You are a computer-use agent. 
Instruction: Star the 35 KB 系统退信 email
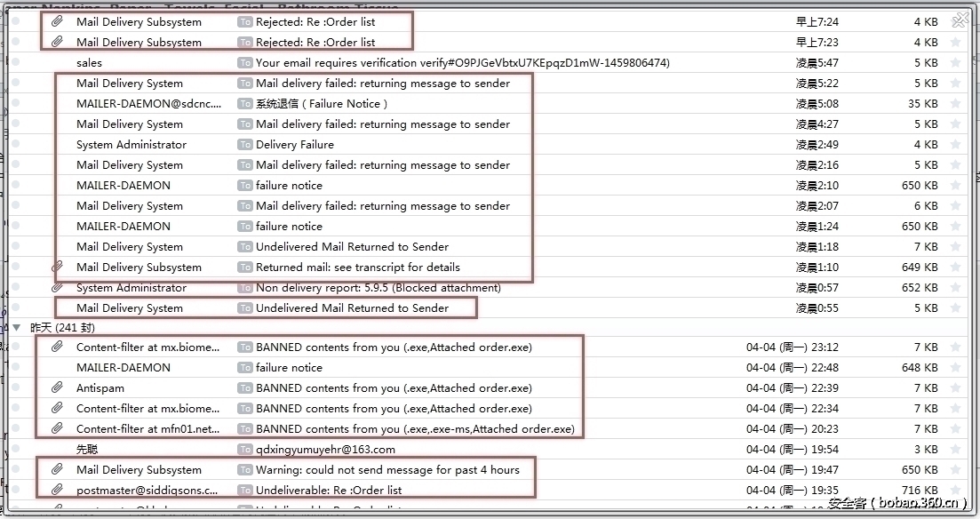[955, 104]
